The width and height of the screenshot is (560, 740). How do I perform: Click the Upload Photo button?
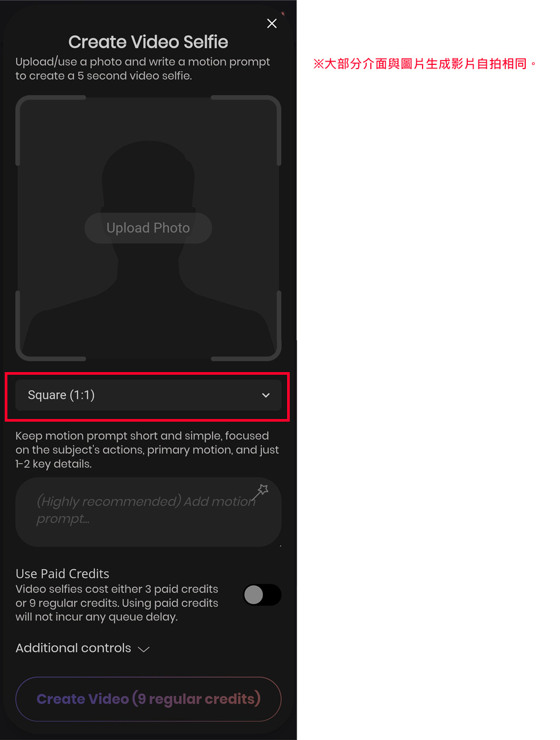(x=148, y=228)
